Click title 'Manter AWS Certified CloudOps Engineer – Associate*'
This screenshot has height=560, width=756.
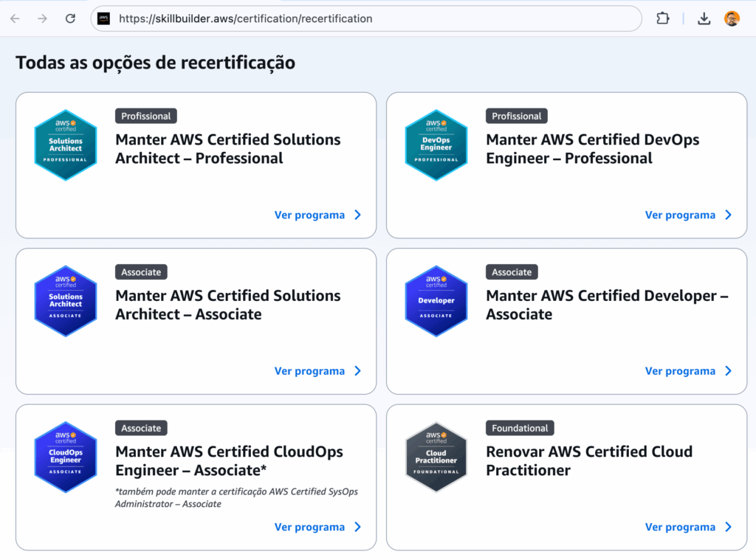pyautogui.click(x=230, y=461)
